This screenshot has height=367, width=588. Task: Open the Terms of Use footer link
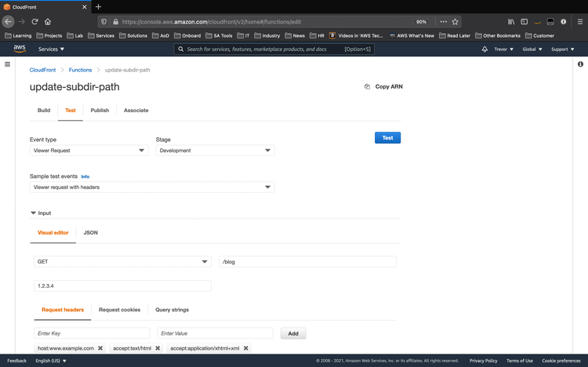click(x=519, y=361)
